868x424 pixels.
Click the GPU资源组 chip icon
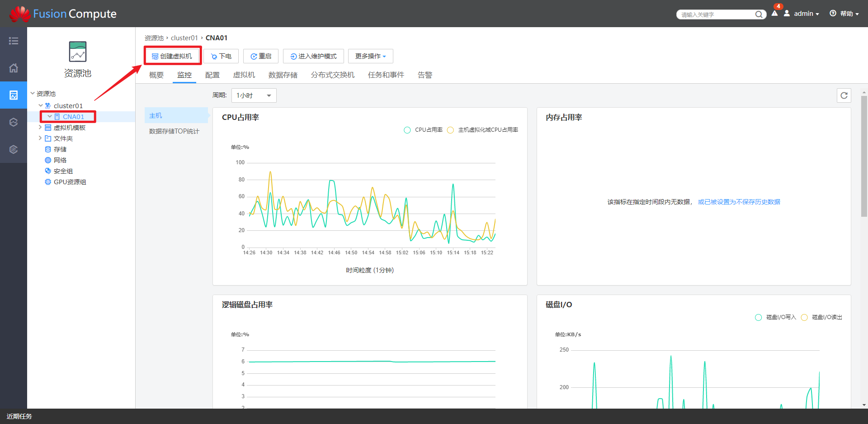pos(48,182)
